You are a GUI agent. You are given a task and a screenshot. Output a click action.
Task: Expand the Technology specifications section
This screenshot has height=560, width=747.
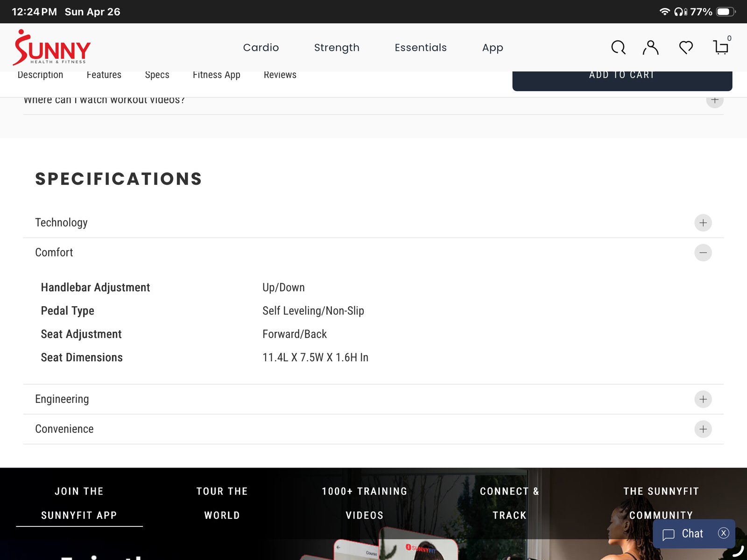tap(703, 223)
